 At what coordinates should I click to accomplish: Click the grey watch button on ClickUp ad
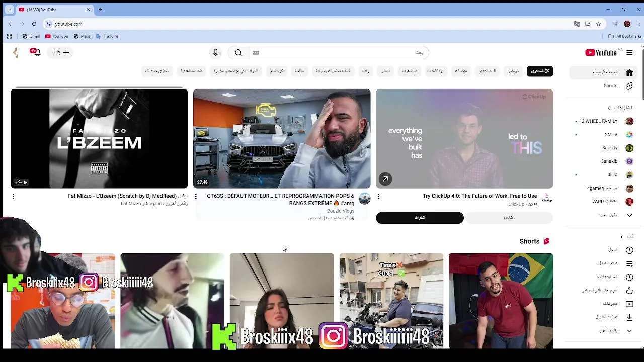click(x=509, y=218)
